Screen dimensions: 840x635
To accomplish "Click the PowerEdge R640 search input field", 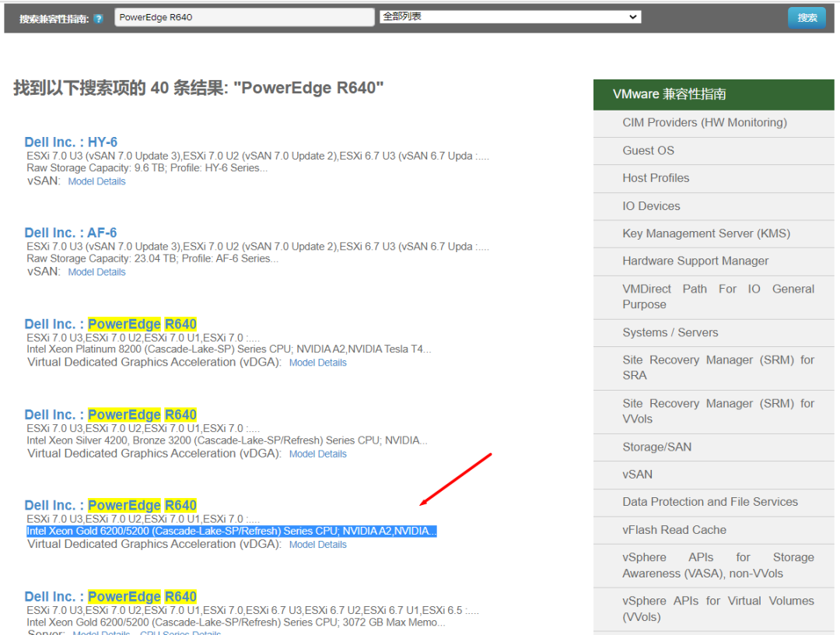I will (x=244, y=17).
